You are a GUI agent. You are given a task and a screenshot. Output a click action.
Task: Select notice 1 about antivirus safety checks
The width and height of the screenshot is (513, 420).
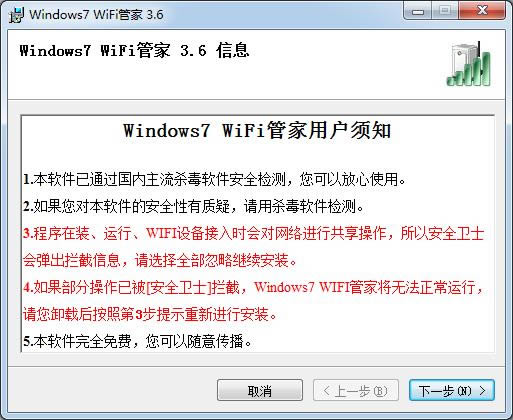pos(215,180)
